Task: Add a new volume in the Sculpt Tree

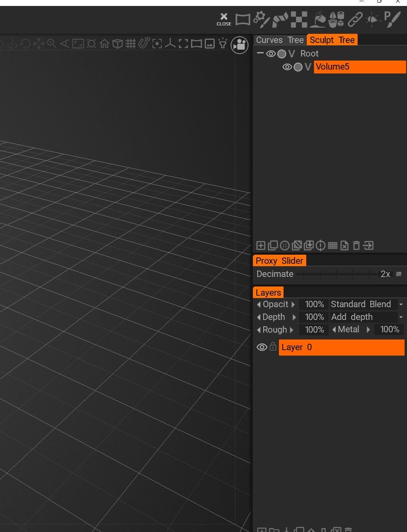Action: tap(261, 246)
